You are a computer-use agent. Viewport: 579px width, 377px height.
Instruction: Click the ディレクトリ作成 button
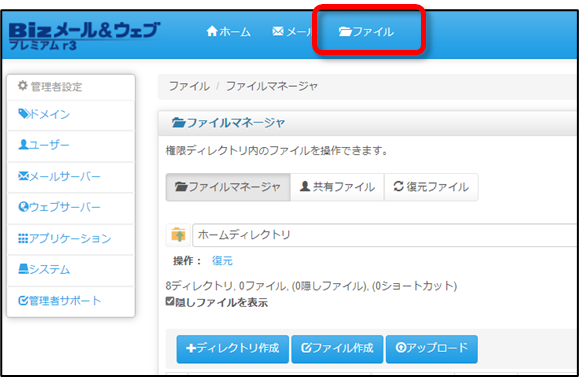tap(233, 349)
